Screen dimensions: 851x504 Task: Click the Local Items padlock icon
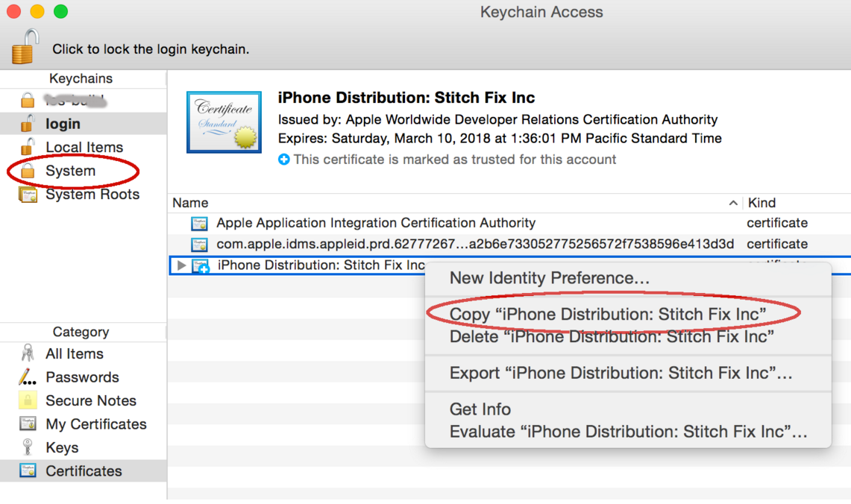pos(28,147)
